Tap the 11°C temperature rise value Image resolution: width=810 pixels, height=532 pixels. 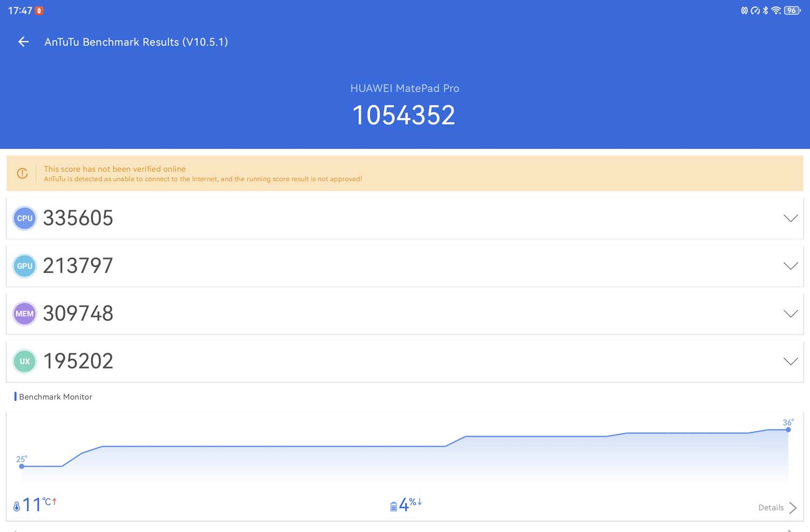coord(39,504)
